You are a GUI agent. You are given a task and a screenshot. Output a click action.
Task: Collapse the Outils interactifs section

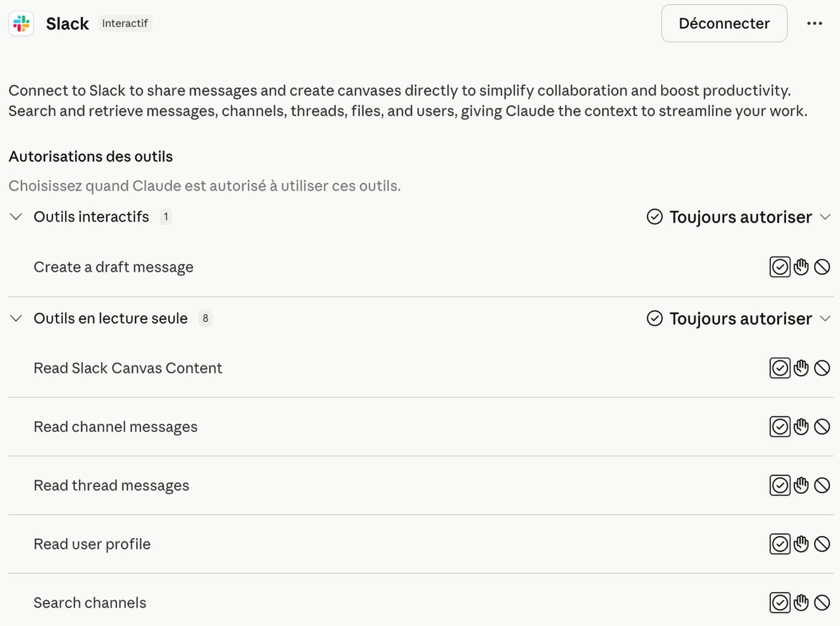coord(16,217)
